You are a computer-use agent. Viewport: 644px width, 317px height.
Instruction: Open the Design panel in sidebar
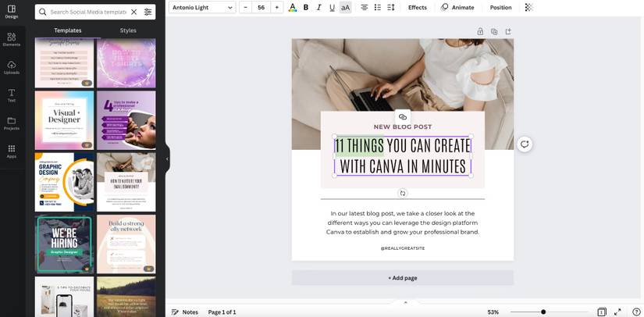12,12
